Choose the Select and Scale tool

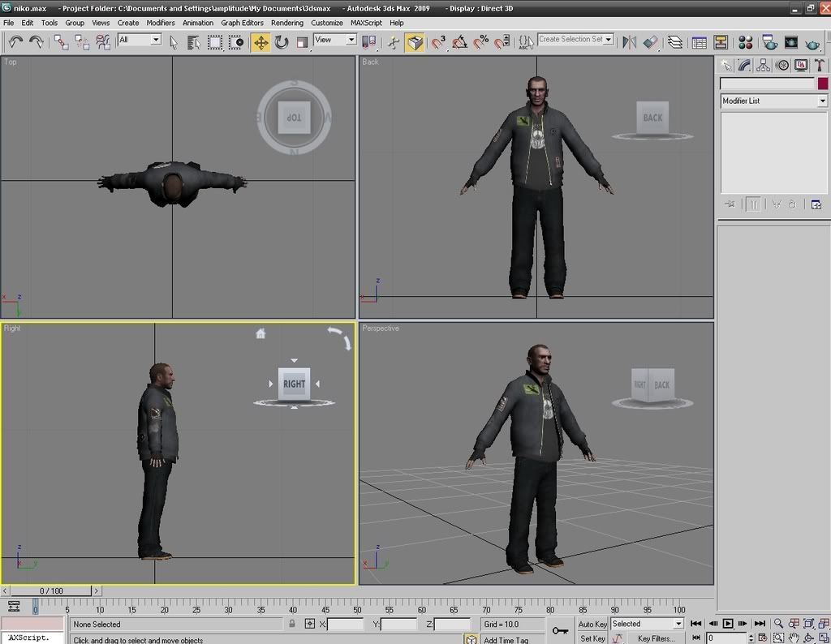(302, 42)
